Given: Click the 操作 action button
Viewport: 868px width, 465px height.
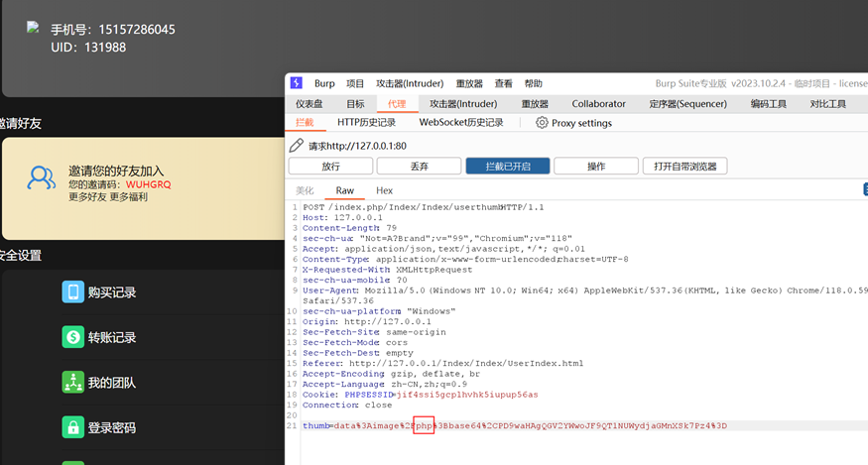Looking at the screenshot, I should pyautogui.click(x=596, y=167).
